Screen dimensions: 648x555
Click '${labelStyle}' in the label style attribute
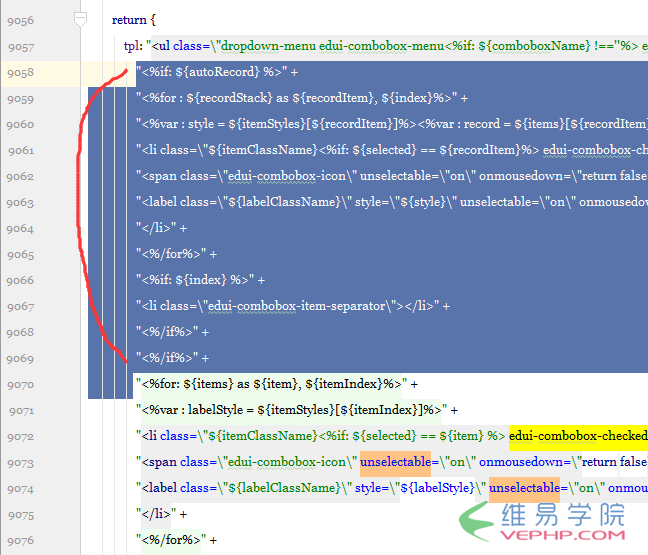pyautogui.click(x=437, y=488)
